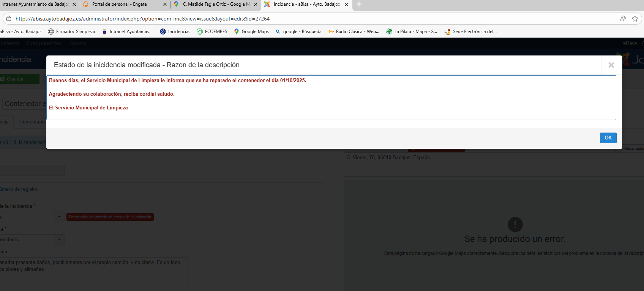Screen dimensions: 644x291
Task: Click the OK button in the dialog
Action: point(608,138)
